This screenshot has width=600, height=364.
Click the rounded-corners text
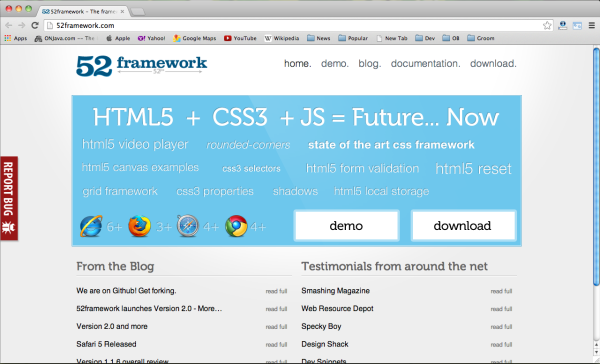tap(248, 145)
